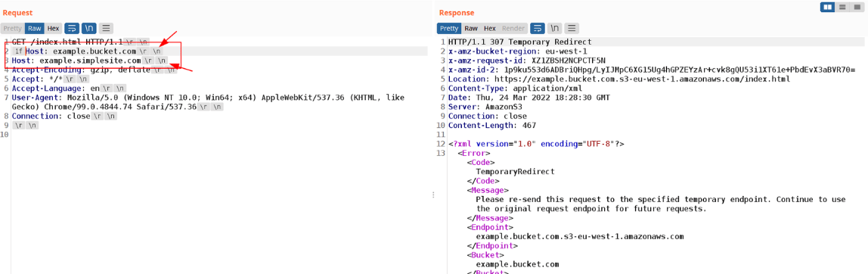Open Response panel hamburger options menu
Viewport: 868px width, 274px height.
[x=572, y=28]
